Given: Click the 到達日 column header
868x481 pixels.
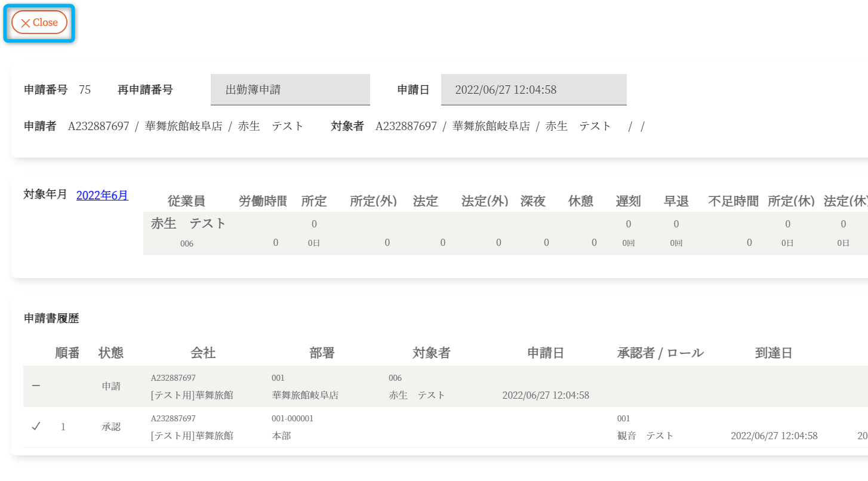Looking at the screenshot, I should pyautogui.click(x=774, y=353).
